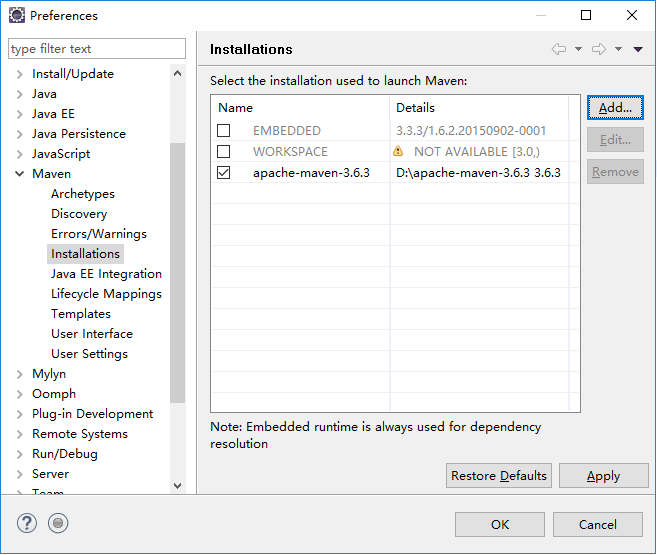Select Discovery under Maven

79,214
